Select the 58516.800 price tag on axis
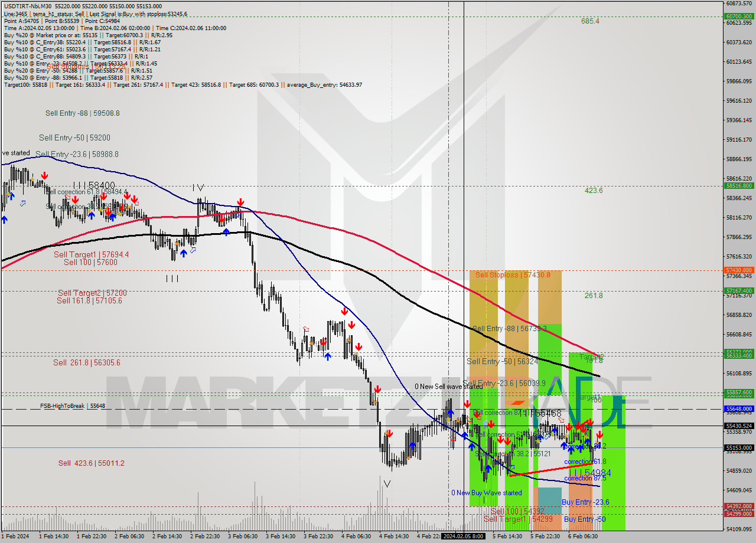The width and height of the screenshot is (756, 543). 738,185
